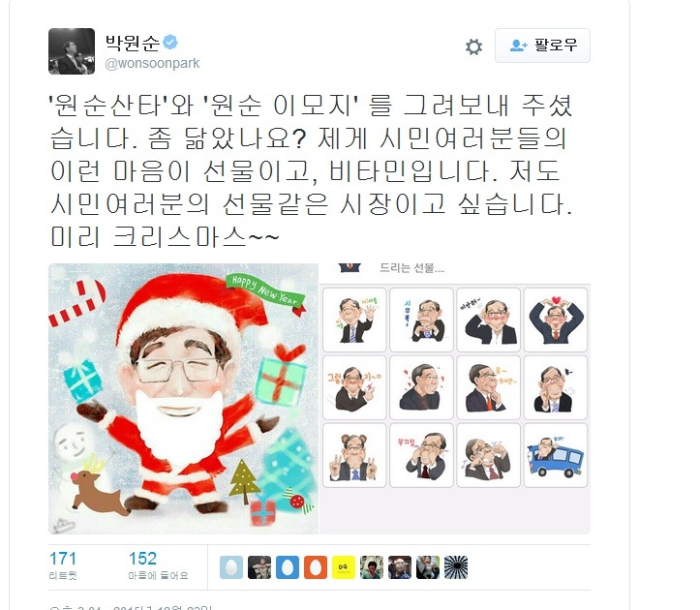This screenshot has height=610, width=700.
Task: Click the yellow square liker avatar
Action: pos(344,567)
